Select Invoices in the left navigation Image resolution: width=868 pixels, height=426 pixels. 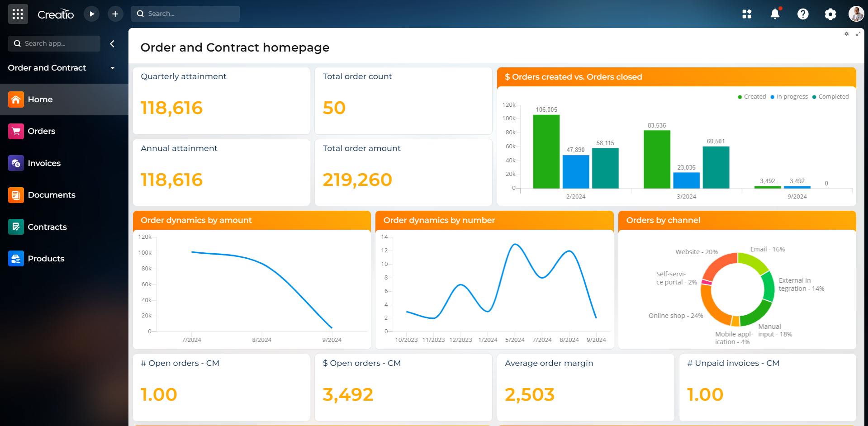click(x=44, y=163)
